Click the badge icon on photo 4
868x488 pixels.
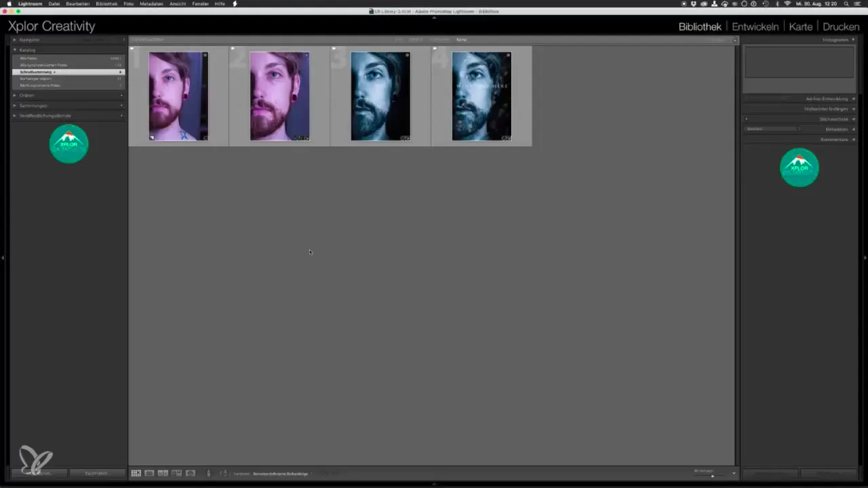pos(506,138)
